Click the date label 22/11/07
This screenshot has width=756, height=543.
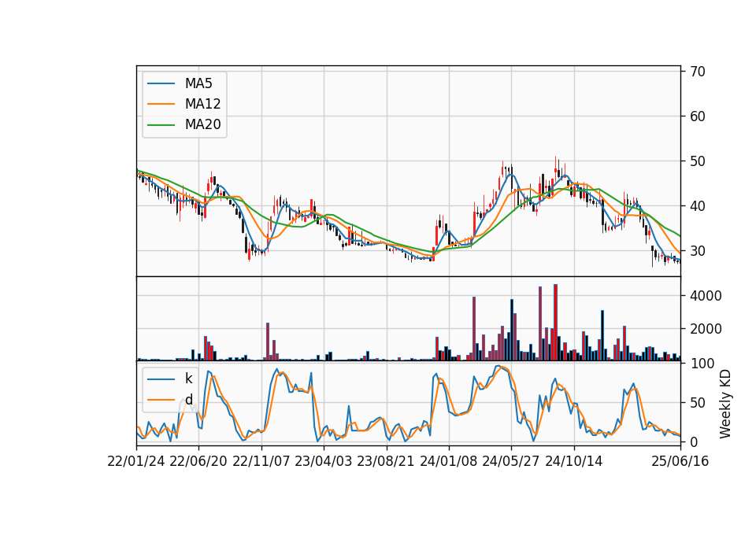[261, 462]
